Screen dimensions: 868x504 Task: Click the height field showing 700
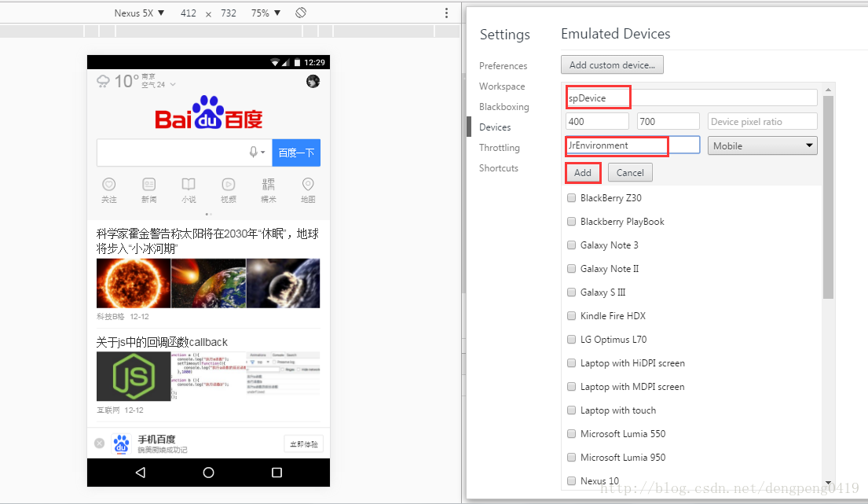click(x=668, y=121)
